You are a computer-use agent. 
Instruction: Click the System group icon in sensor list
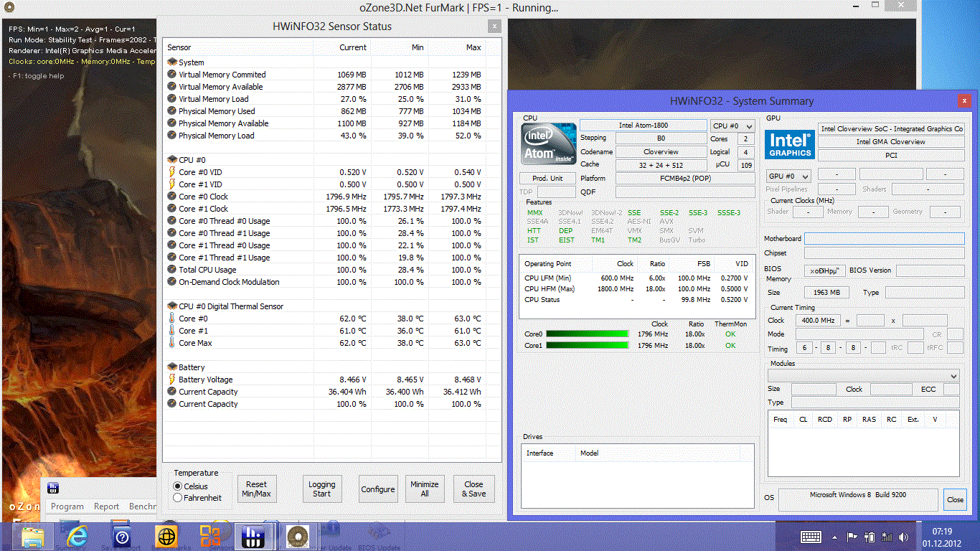coord(172,62)
